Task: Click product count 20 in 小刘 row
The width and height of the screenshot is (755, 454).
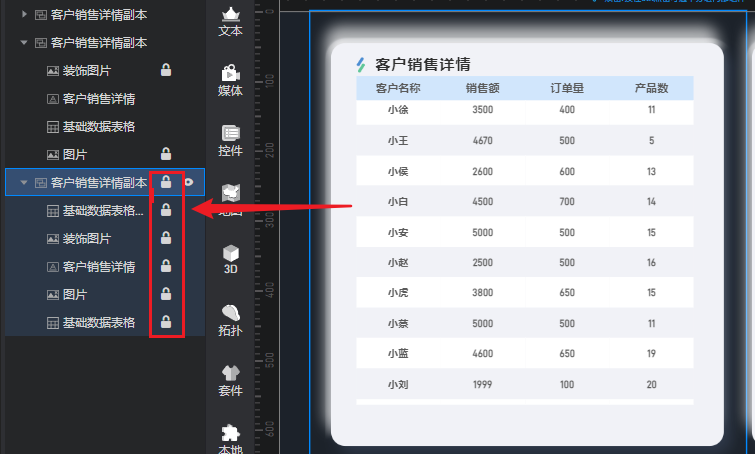Action: pyautogui.click(x=651, y=385)
